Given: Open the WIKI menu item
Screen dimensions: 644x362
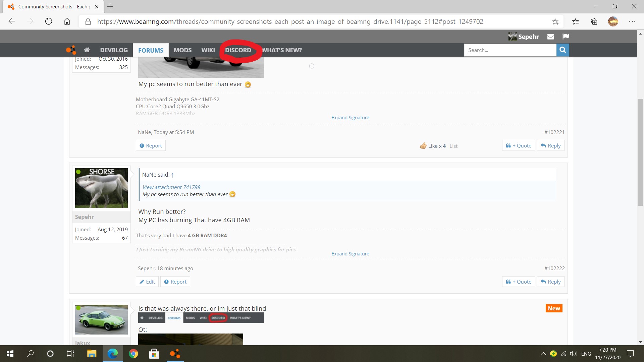Looking at the screenshot, I should coord(208,50).
